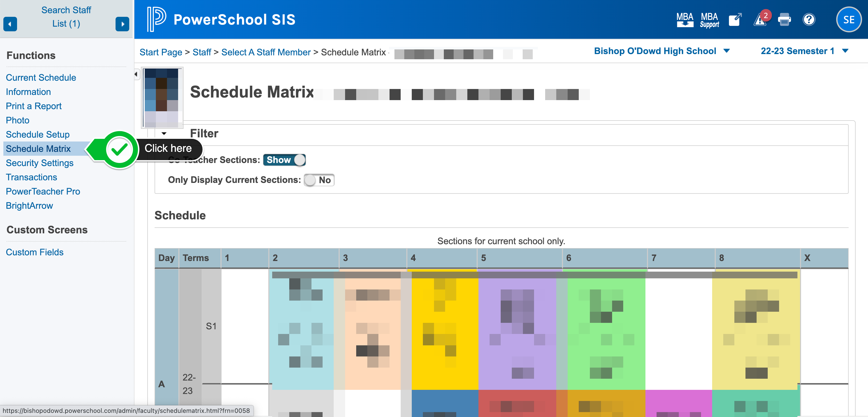The width and height of the screenshot is (868, 417).
Task: Open PowerTeacher Pro link
Action: click(x=43, y=191)
